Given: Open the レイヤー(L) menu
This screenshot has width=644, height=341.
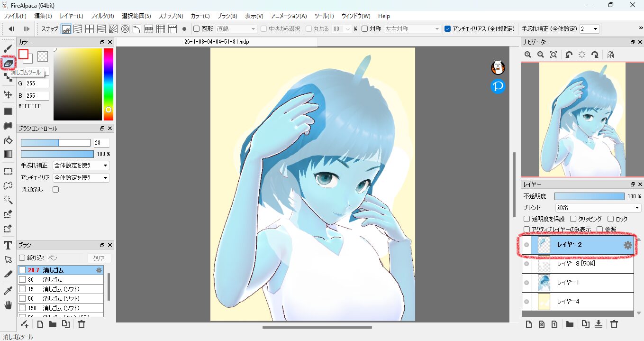Looking at the screenshot, I should pos(71,16).
